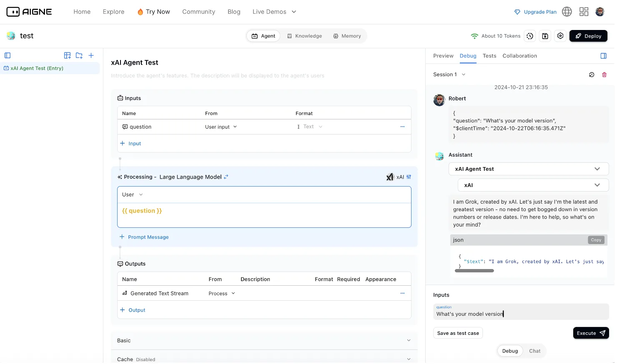
Task: Click the new folder icon in sidebar
Action: click(x=79, y=55)
